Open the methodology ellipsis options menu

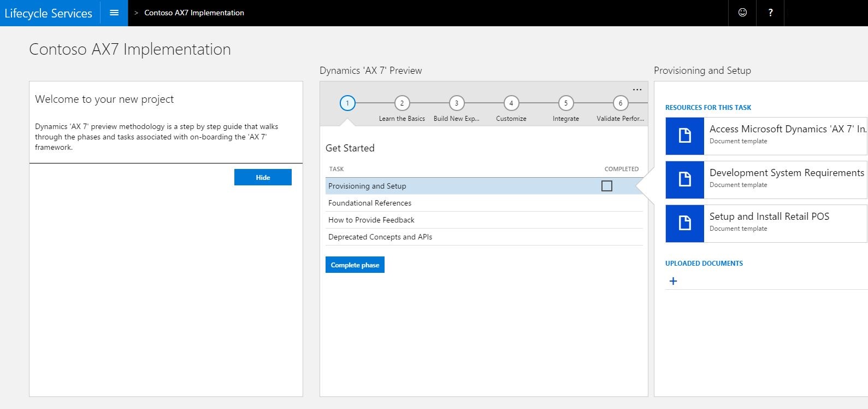[637, 90]
